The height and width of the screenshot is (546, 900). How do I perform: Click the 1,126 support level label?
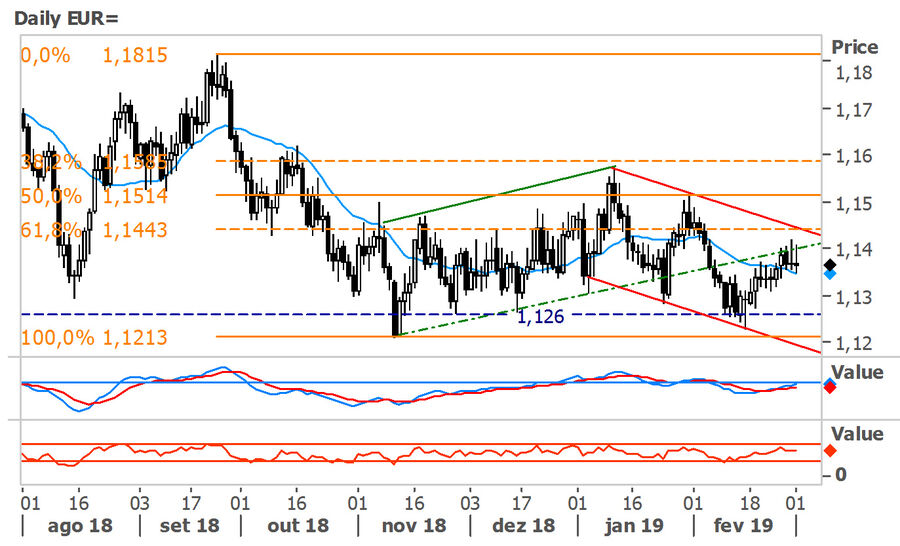click(x=543, y=317)
